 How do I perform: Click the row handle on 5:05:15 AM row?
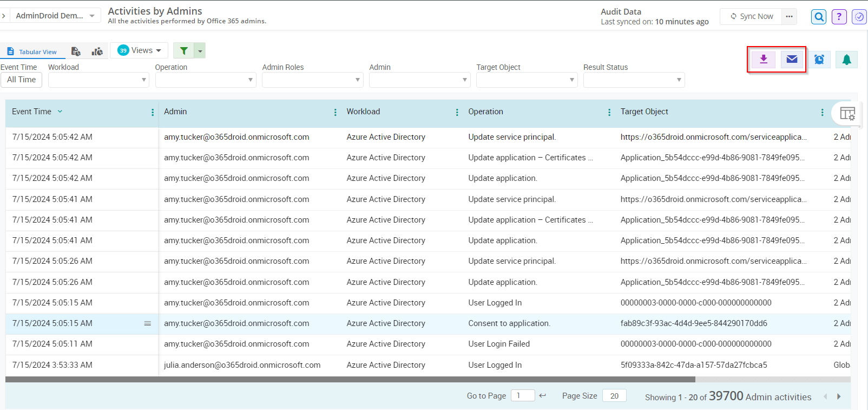(147, 323)
